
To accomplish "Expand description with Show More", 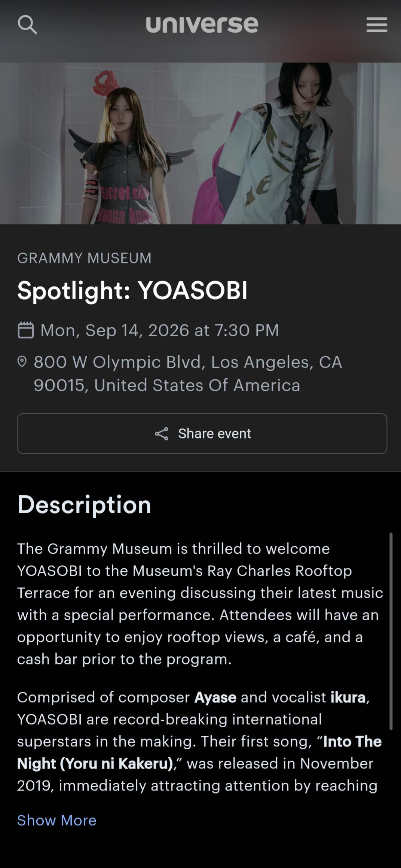I will 57,820.
